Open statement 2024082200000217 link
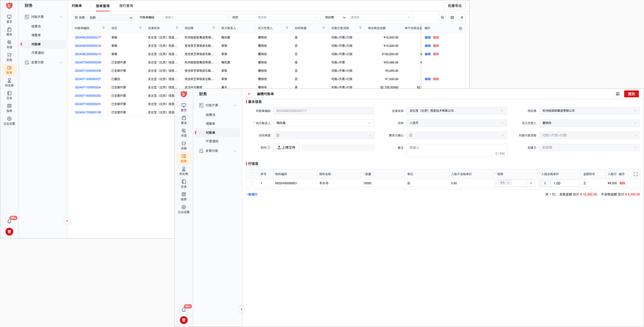The height and width of the screenshot is (327, 644). 88,38
